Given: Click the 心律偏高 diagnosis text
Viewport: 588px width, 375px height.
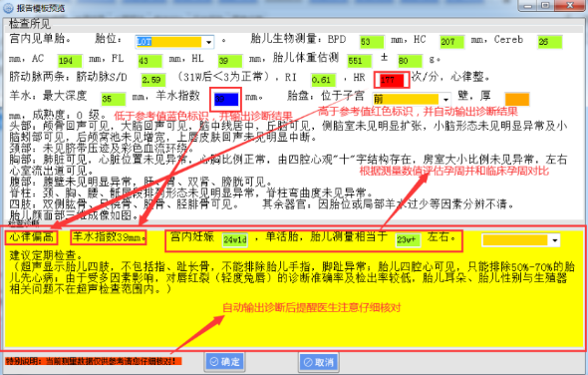Looking at the screenshot, I should click(x=32, y=237).
